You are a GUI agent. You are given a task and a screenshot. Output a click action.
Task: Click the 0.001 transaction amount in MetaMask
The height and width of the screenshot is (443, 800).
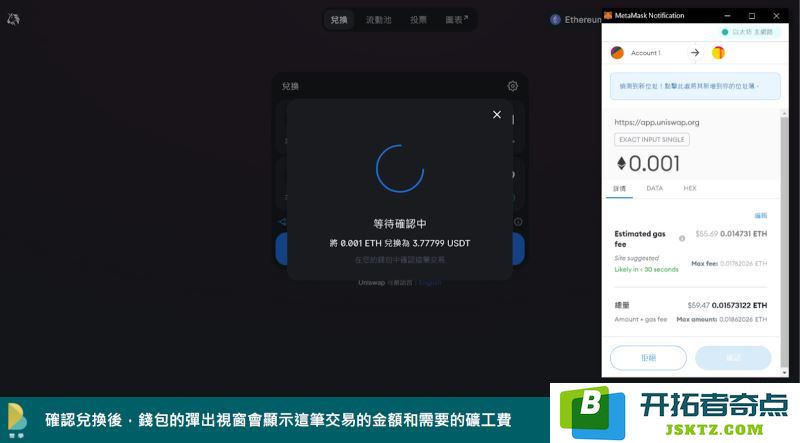coord(654,164)
